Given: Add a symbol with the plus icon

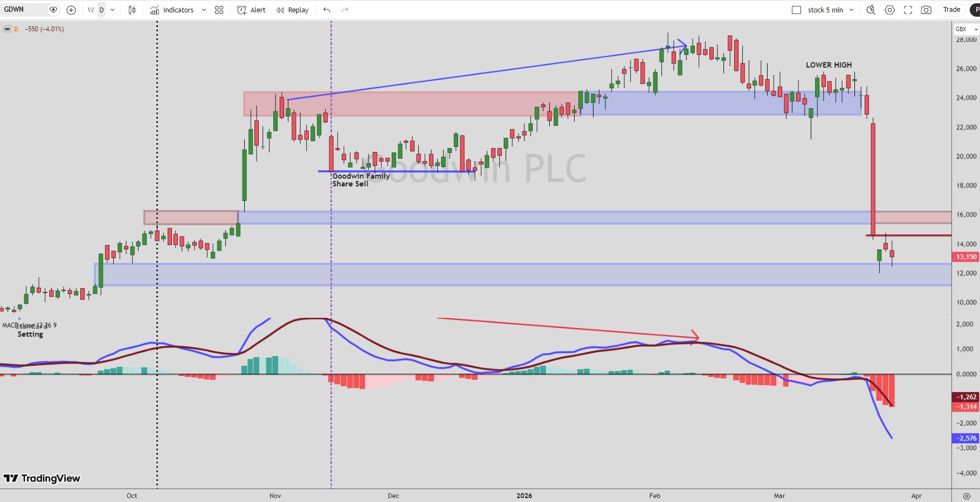Looking at the screenshot, I should pos(71,10).
